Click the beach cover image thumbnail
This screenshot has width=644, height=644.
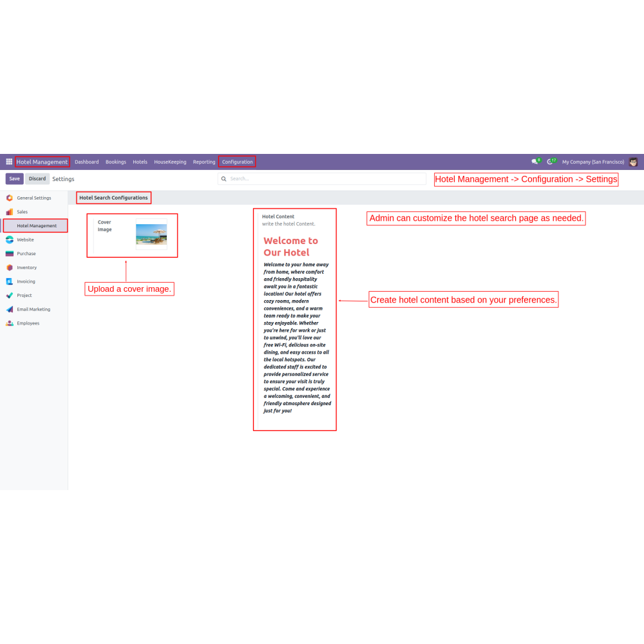pos(151,234)
